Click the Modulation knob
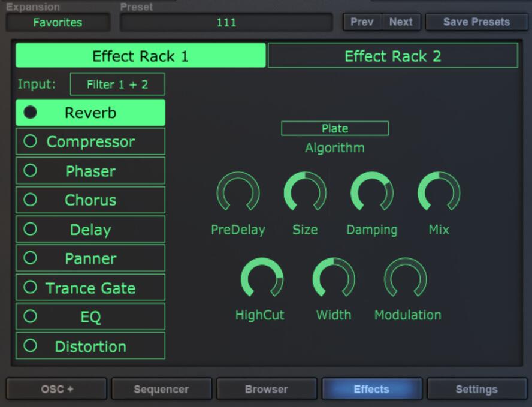This screenshot has height=407, width=532. tap(406, 278)
